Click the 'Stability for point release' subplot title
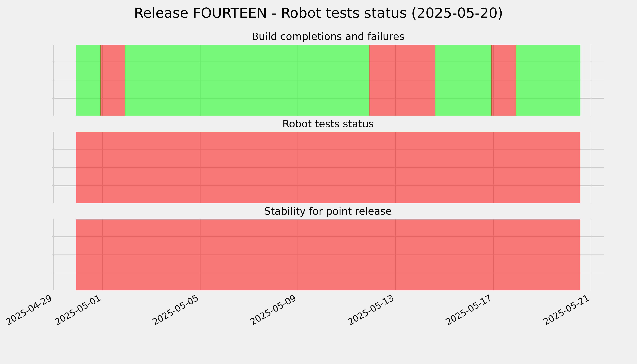The height and width of the screenshot is (364, 637). click(x=328, y=212)
